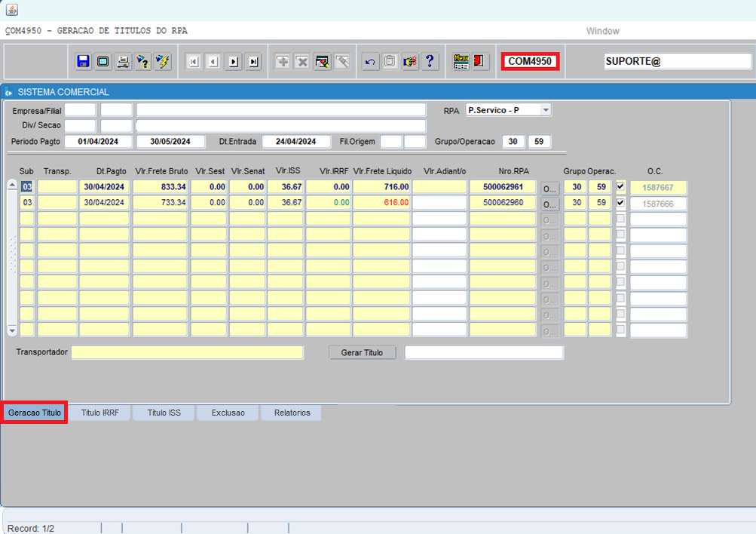
Task: Click the O... button for RPA 500062961
Action: click(x=549, y=189)
